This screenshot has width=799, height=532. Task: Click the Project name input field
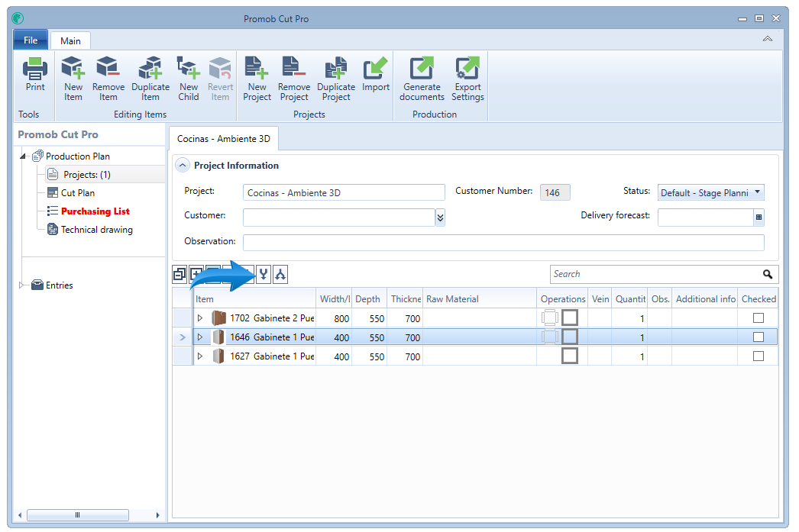pyautogui.click(x=344, y=192)
